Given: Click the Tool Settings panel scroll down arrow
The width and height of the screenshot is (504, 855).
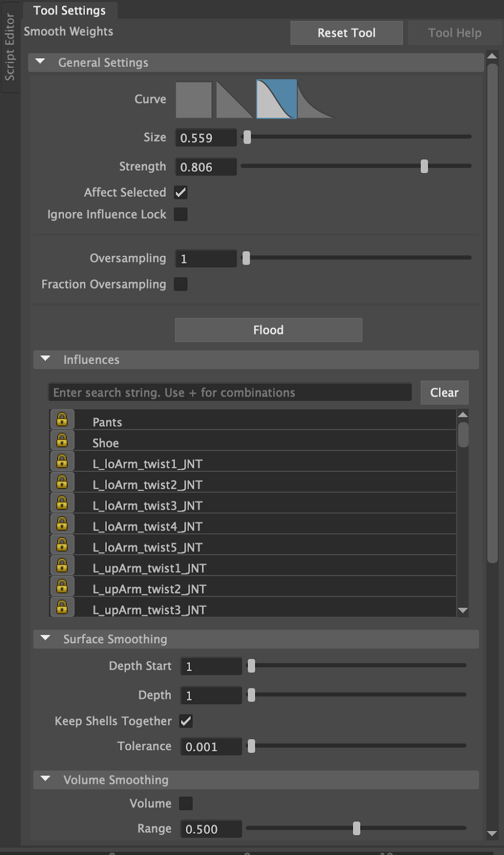Looking at the screenshot, I should 492,833.
